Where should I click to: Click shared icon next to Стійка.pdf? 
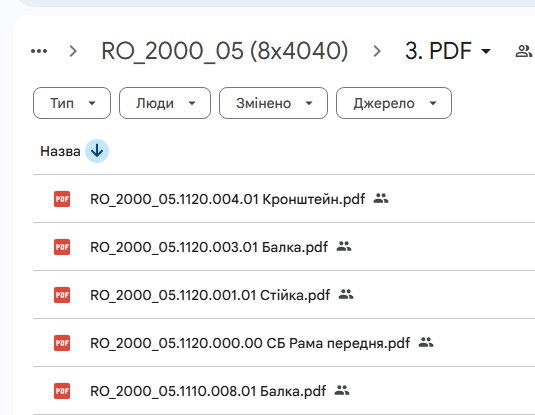[346, 294]
